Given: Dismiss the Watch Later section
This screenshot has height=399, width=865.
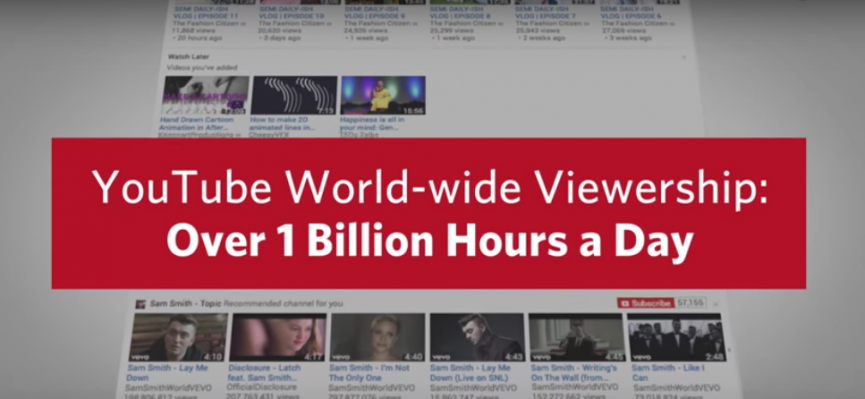Looking at the screenshot, I should pos(684,57).
